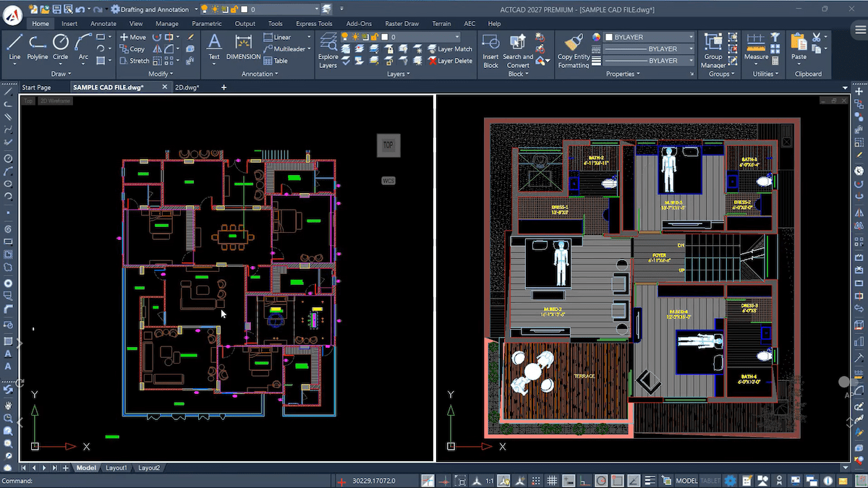
Task: Toggle the grid display in status bar
Action: coord(551,481)
